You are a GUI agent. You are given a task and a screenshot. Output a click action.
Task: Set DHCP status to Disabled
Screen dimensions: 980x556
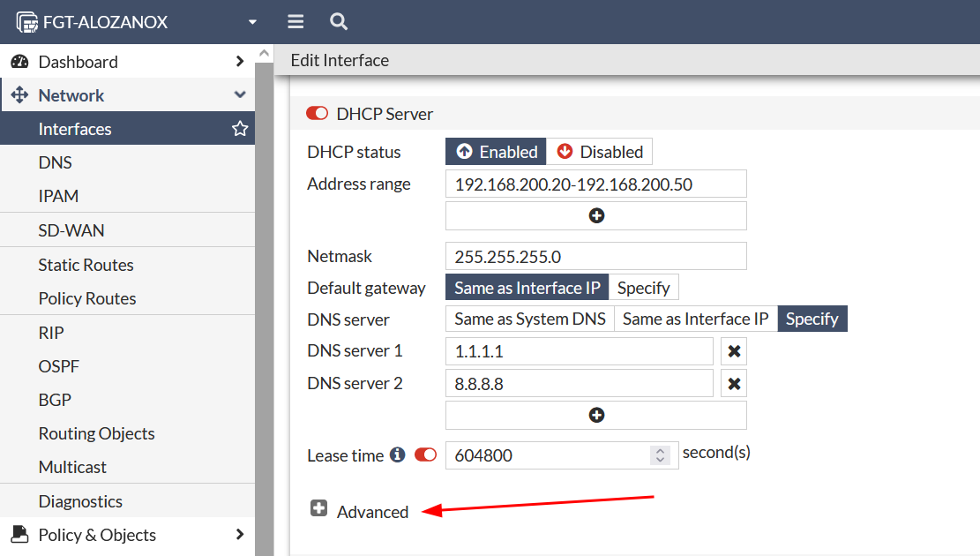coord(600,152)
